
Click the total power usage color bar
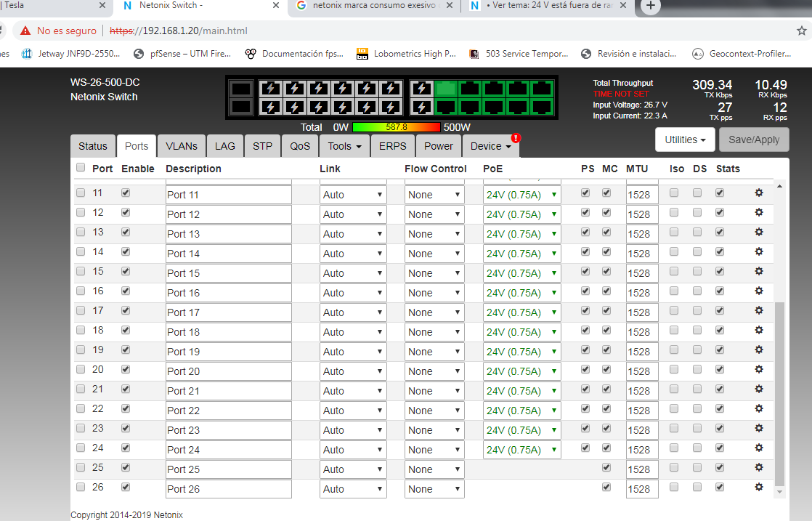[396, 127]
